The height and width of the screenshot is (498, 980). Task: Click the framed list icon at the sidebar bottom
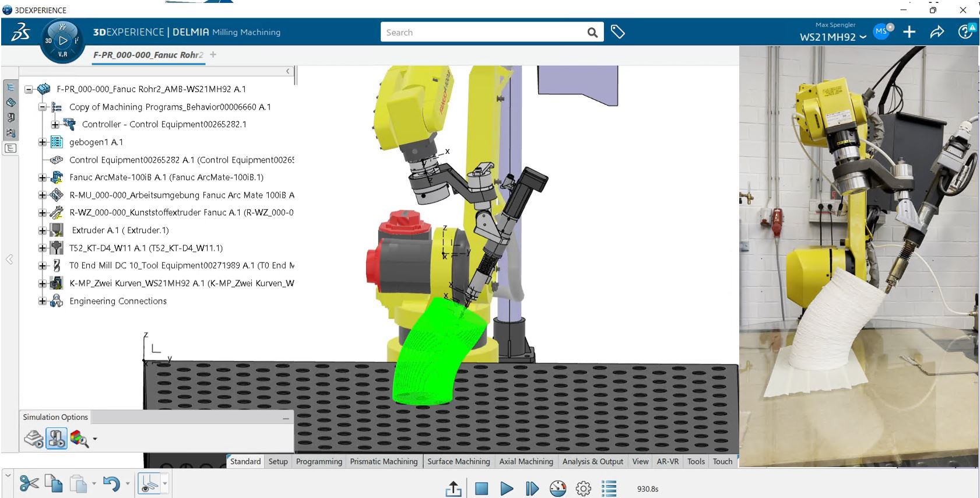[x=10, y=148]
